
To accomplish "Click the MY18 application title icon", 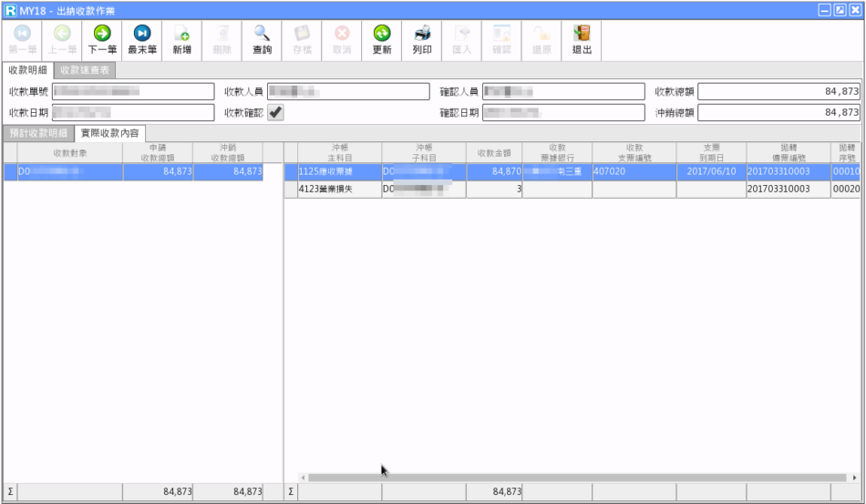I will point(11,11).
